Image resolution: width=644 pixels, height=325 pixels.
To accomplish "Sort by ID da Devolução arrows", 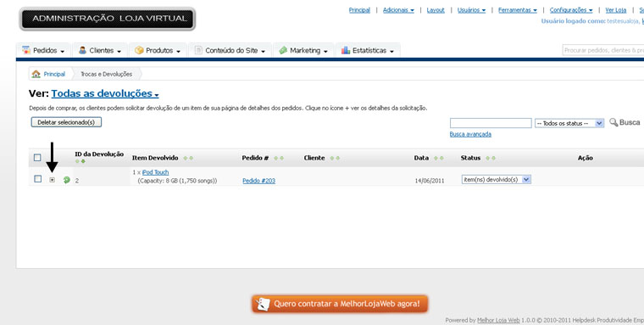I will pyautogui.click(x=80, y=161).
